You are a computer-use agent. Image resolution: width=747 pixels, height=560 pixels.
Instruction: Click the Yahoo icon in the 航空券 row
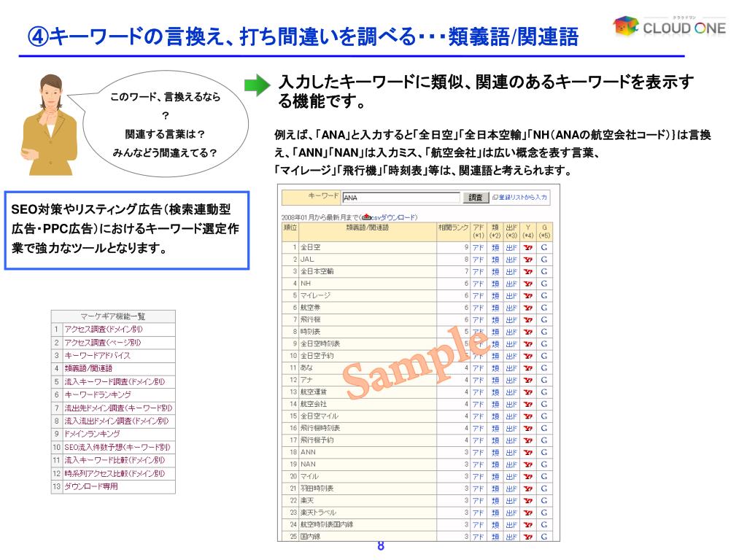coord(528,308)
